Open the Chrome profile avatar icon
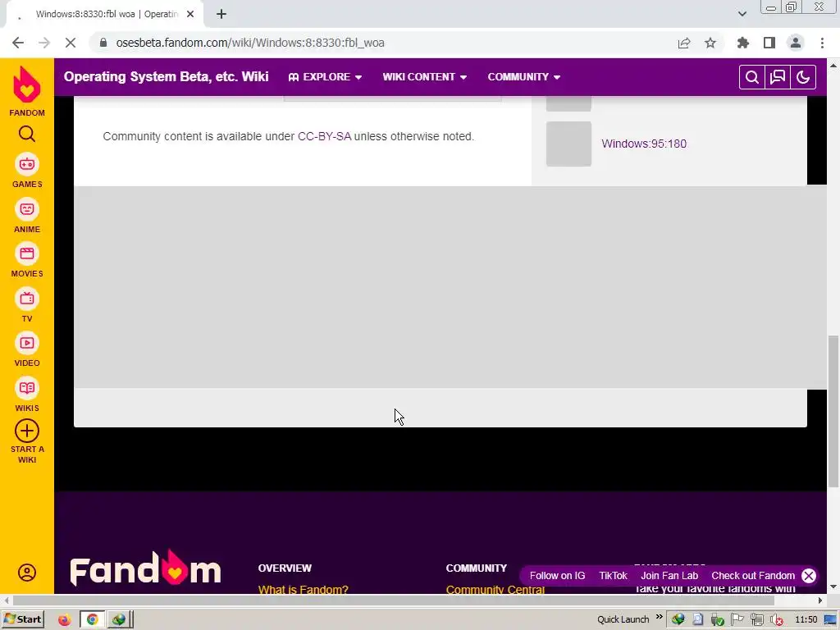Screen dimensions: 840x630 (796, 43)
